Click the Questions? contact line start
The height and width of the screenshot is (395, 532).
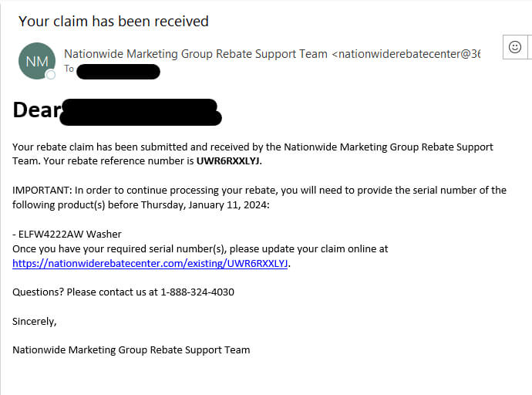[37, 292]
